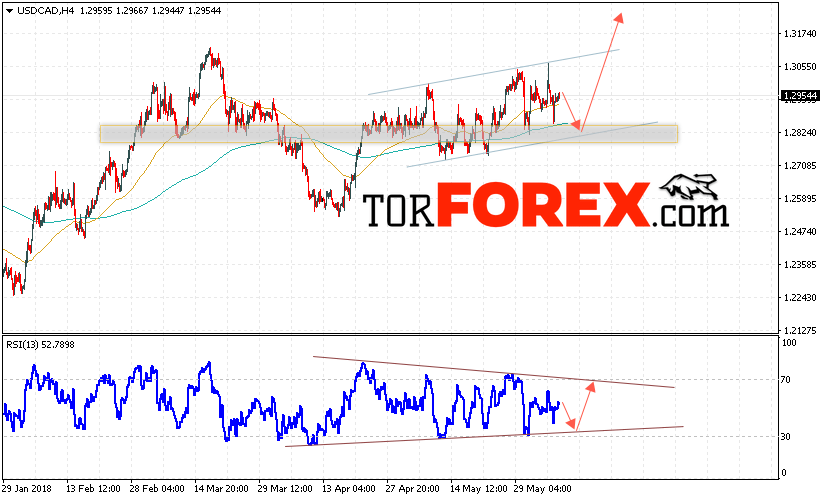This screenshot has width=821, height=500.
Task: Click the 14 May 12:00 time label
Action: pyautogui.click(x=479, y=488)
